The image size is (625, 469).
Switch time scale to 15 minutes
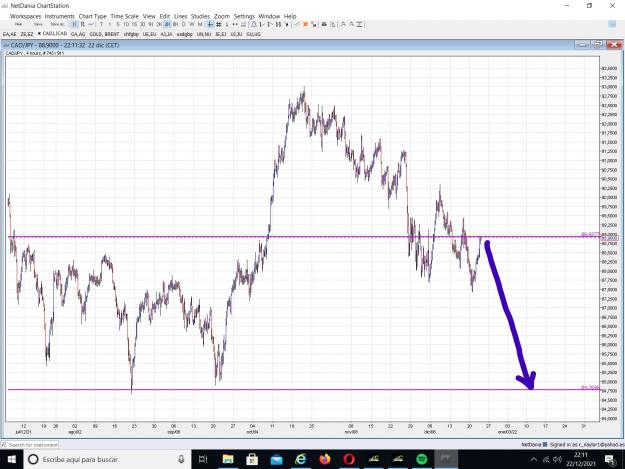tap(134, 24)
